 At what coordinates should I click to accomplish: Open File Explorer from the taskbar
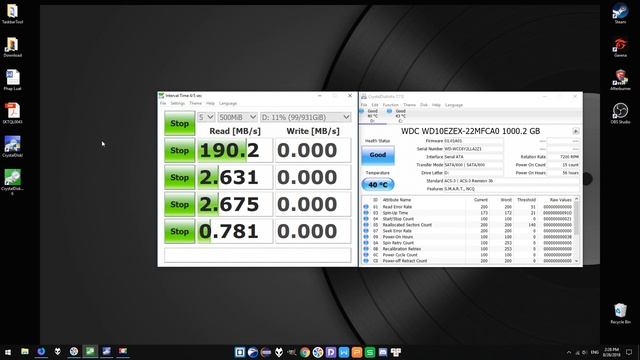point(25,351)
